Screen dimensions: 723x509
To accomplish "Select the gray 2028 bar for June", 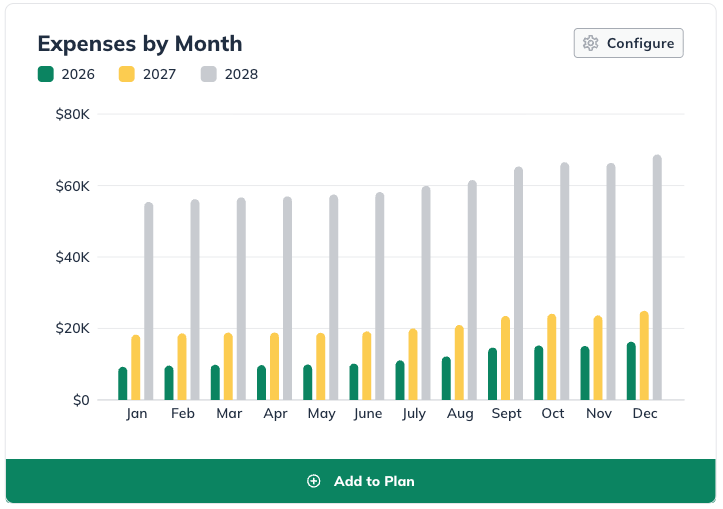I will 379,296.
